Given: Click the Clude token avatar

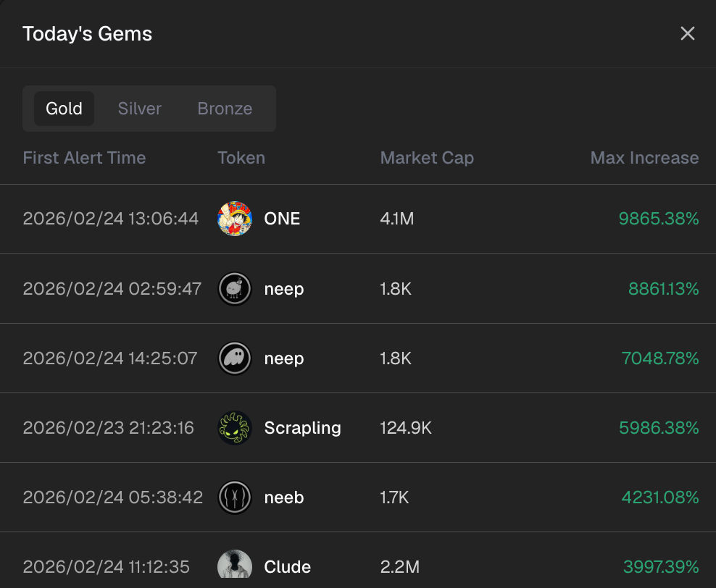Looking at the screenshot, I should (x=235, y=565).
